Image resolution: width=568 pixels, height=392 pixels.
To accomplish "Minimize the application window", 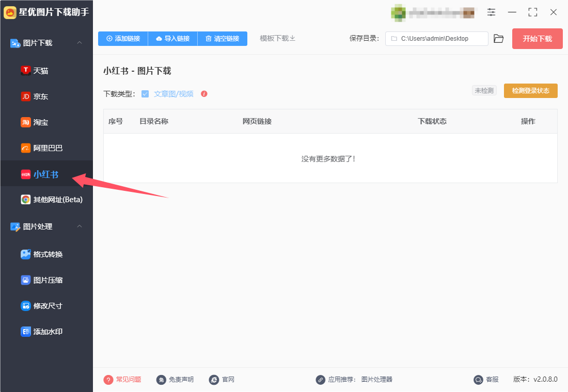I will (512, 12).
